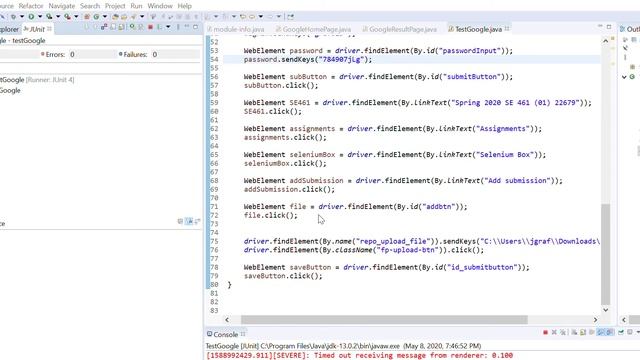
Task: Toggle Scroll Lock in Console toolbar
Action: click(x=583, y=332)
